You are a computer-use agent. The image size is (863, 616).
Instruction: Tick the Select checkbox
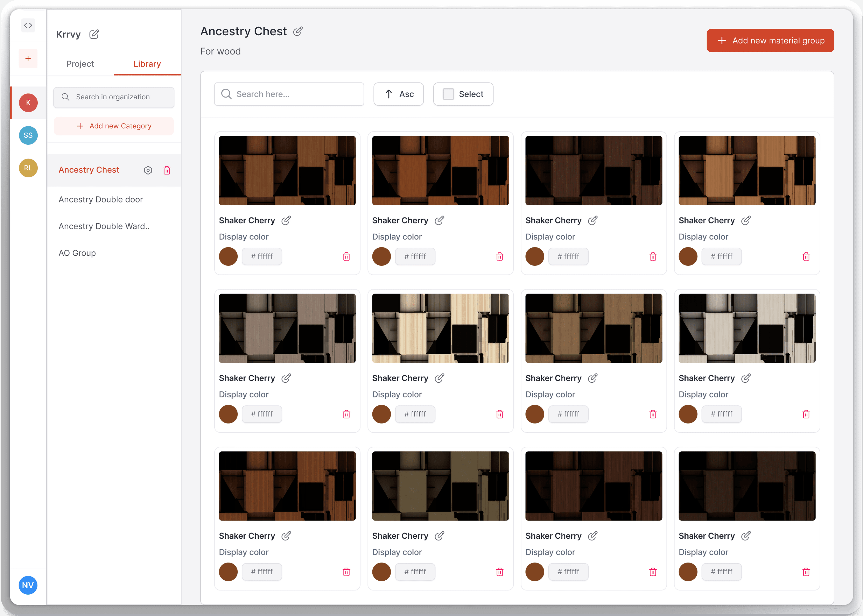[448, 94]
